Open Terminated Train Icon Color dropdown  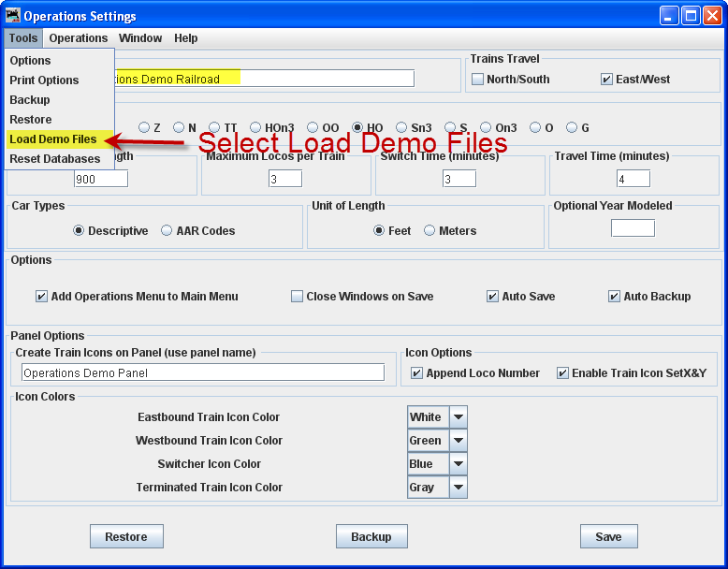point(459,488)
